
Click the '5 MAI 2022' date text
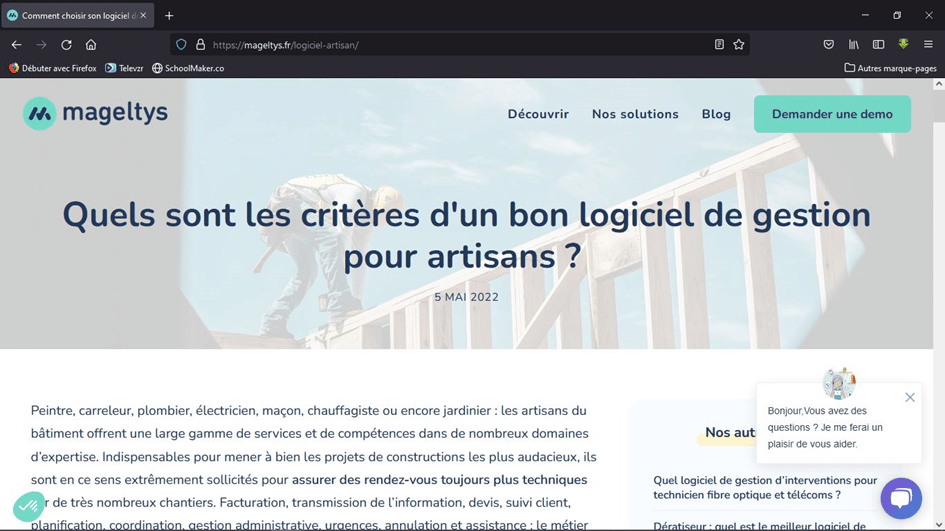pyautogui.click(x=466, y=297)
